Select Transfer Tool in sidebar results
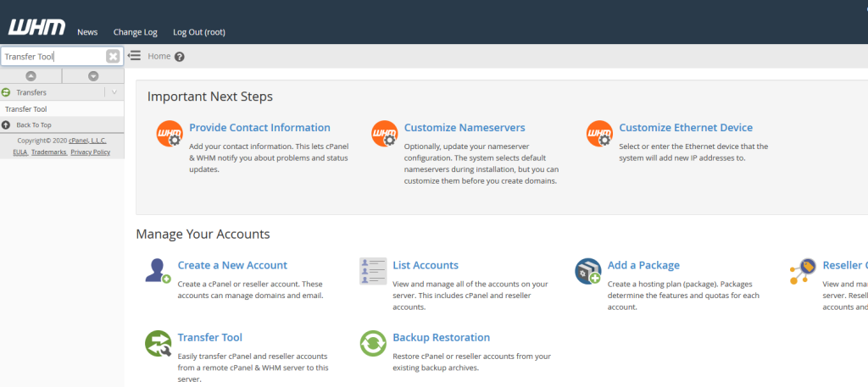Viewport: 868px width, 387px height. (26, 109)
